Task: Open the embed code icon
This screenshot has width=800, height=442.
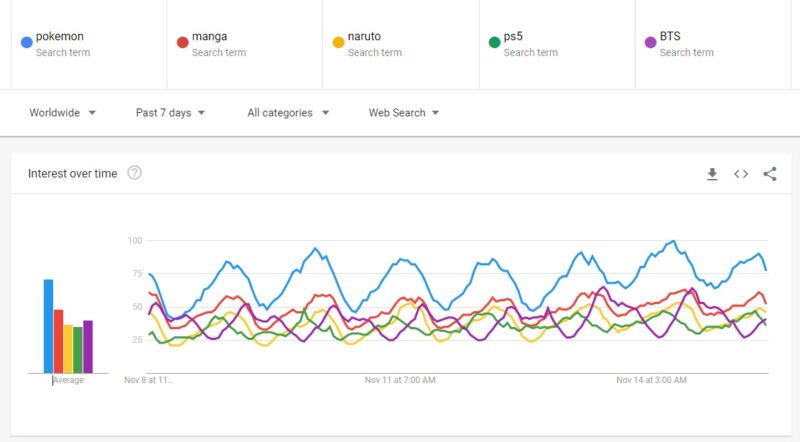Action: pyautogui.click(x=741, y=174)
